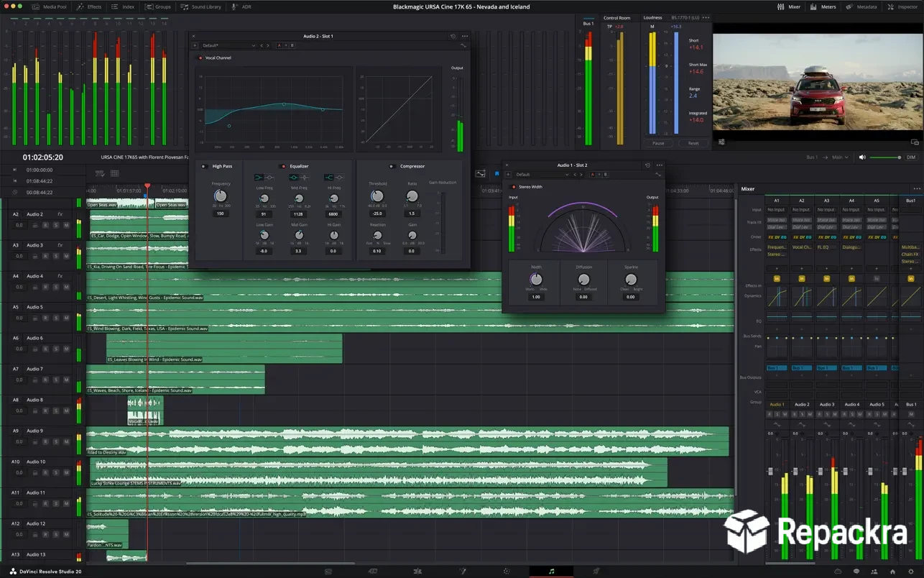Open the Audio 2 track FX indicator
Screen dimensions: 924x578
pos(60,214)
